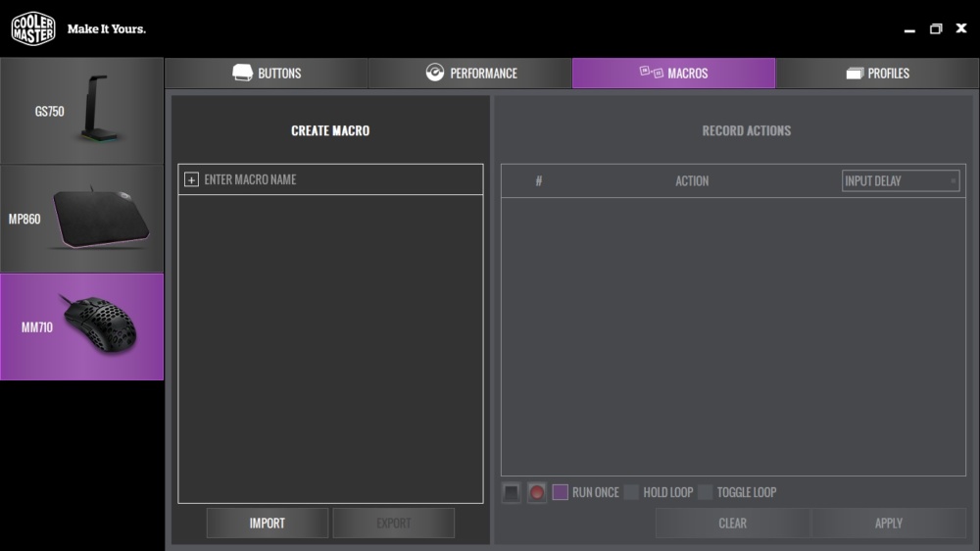Minimize the Cooler Master window
Viewport: 980px width, 551px height.
pos(909,29)
